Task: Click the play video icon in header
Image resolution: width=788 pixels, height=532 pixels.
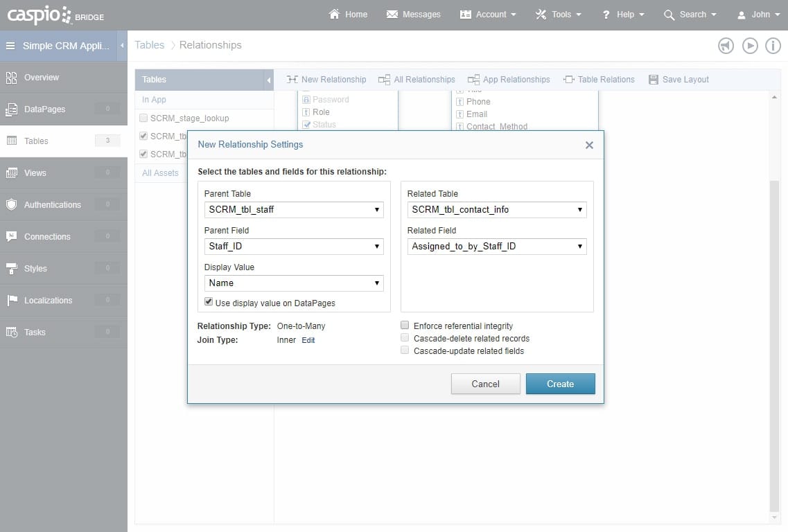Action: 749,46
